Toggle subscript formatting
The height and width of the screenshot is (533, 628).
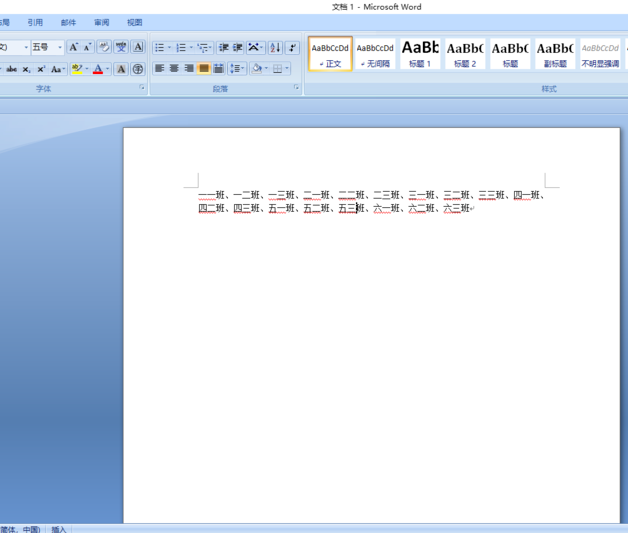coord(26,69)
